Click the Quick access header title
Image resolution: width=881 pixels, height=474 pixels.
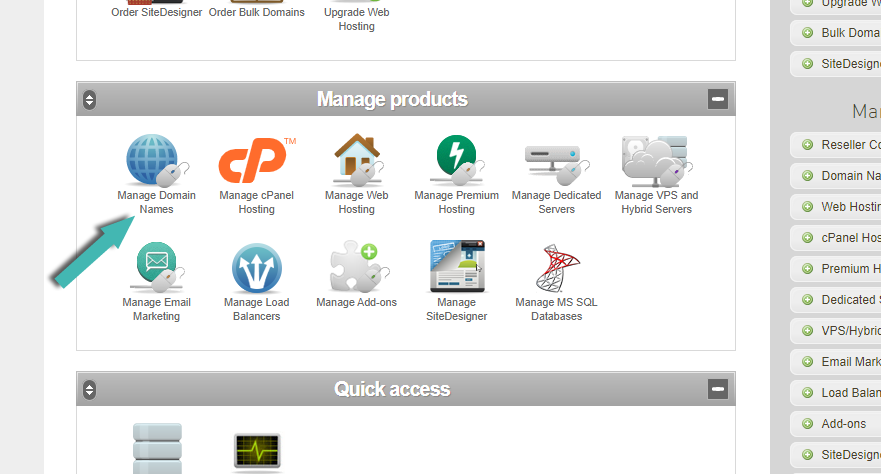click(x=392, y=389)
